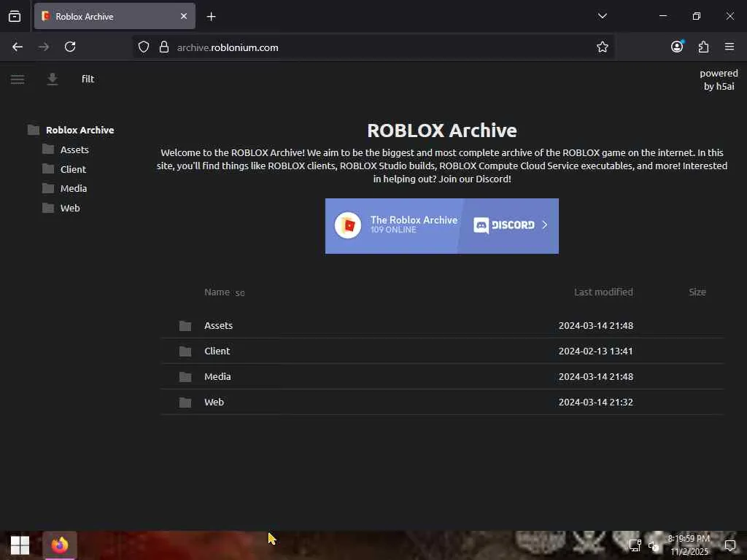
Task: Open the Windows Start menu
Action: click(x=20, y=545)
